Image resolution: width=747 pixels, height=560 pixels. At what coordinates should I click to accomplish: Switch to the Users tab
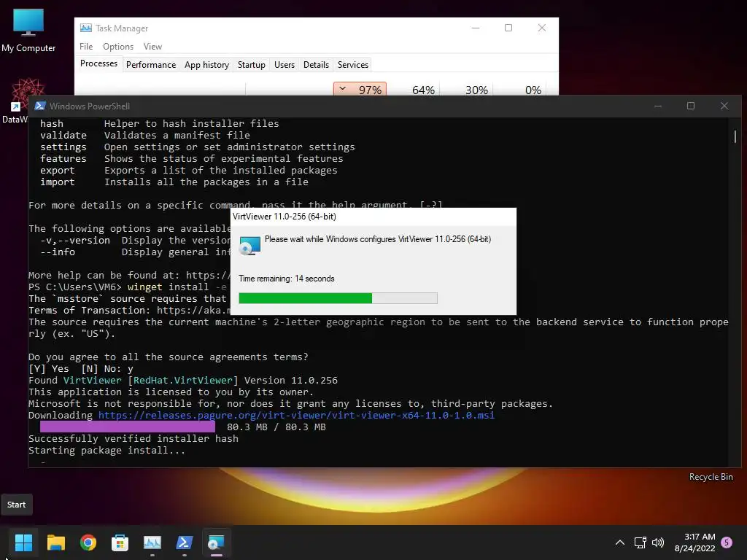coord(285,65)
